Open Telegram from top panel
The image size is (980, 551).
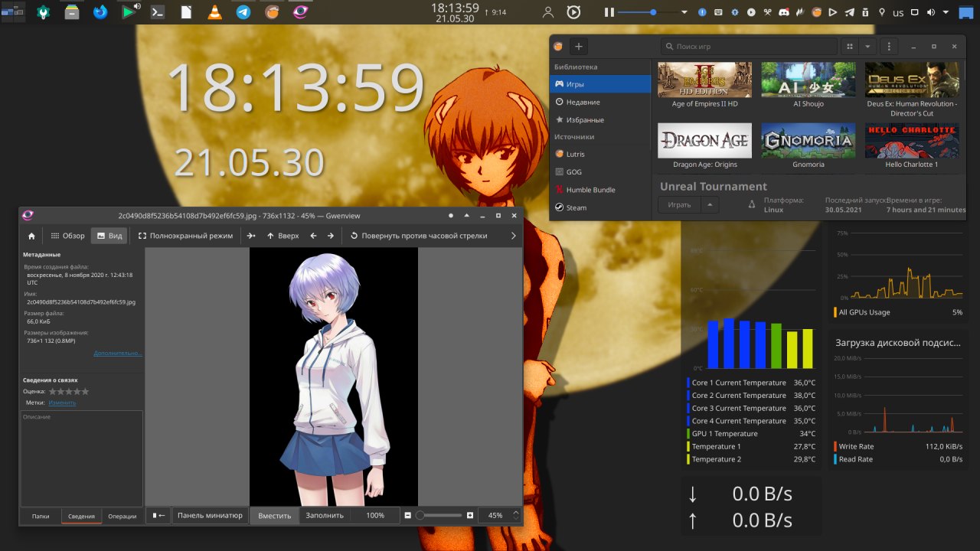243,11
